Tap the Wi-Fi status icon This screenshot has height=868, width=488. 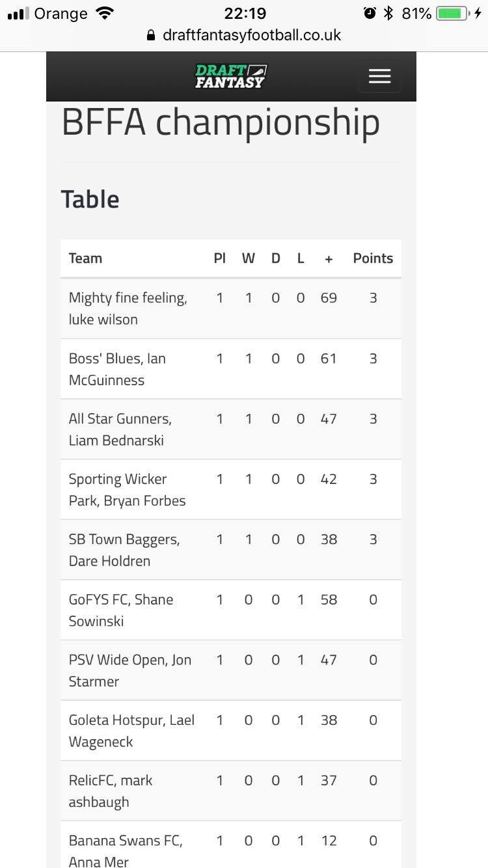pos(103,13)
